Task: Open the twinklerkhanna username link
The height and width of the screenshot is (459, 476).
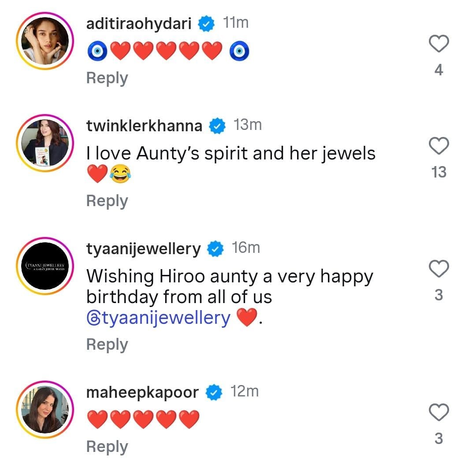Action: coord(144,126)
